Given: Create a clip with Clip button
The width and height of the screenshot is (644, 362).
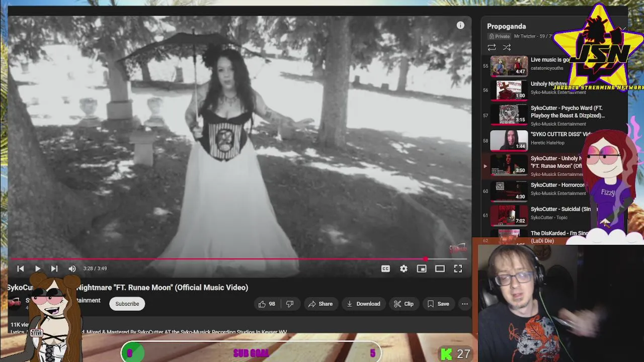Looking at the screenshot, I should click(x=404, y=304).
